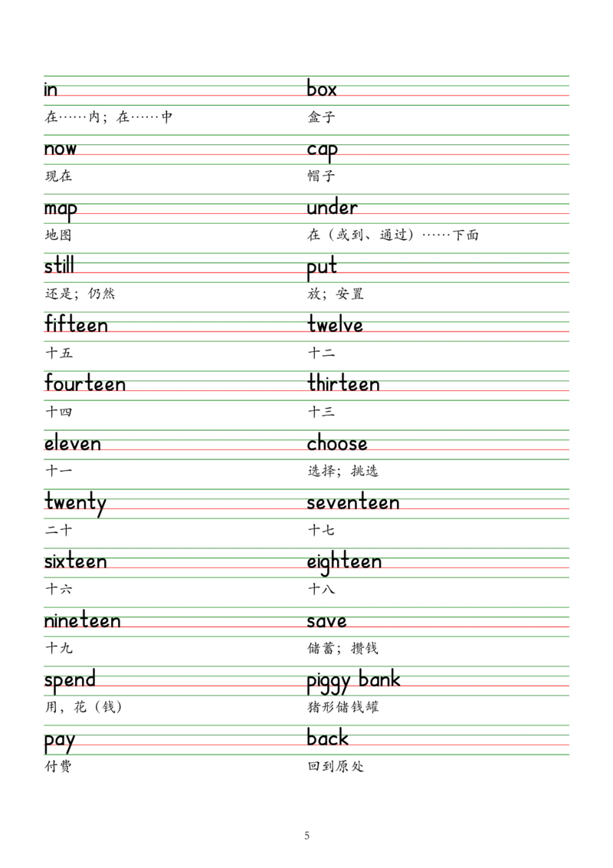Click the word "still"
This screenshot has height=868, width=613.
[x=59, y=268]
